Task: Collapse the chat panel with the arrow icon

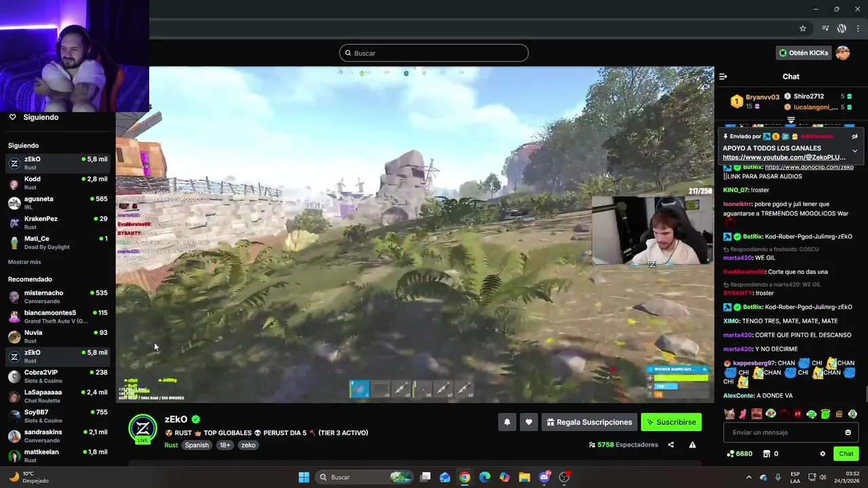Action: click(x=723, y=77)
